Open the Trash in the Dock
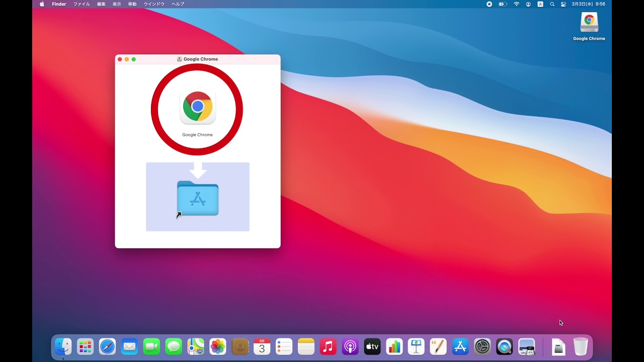 581,346
